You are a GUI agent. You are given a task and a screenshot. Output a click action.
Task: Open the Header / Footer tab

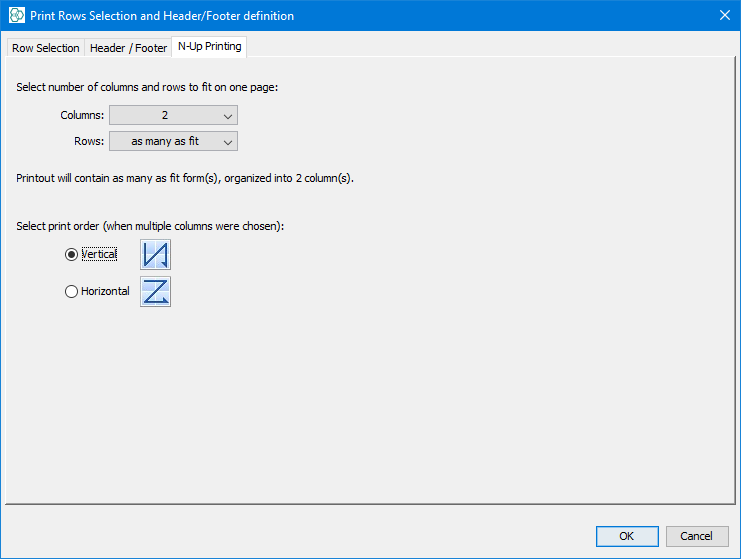click(x=128, y=48)
